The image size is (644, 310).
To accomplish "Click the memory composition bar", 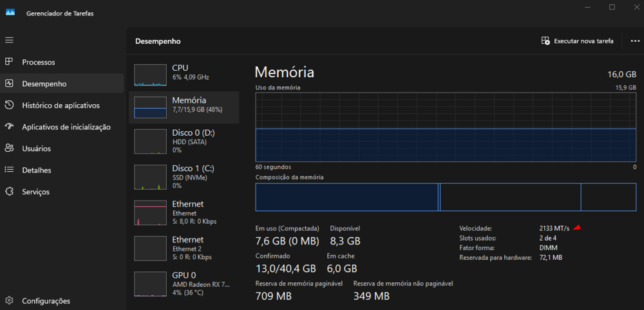I will (446, 197).
